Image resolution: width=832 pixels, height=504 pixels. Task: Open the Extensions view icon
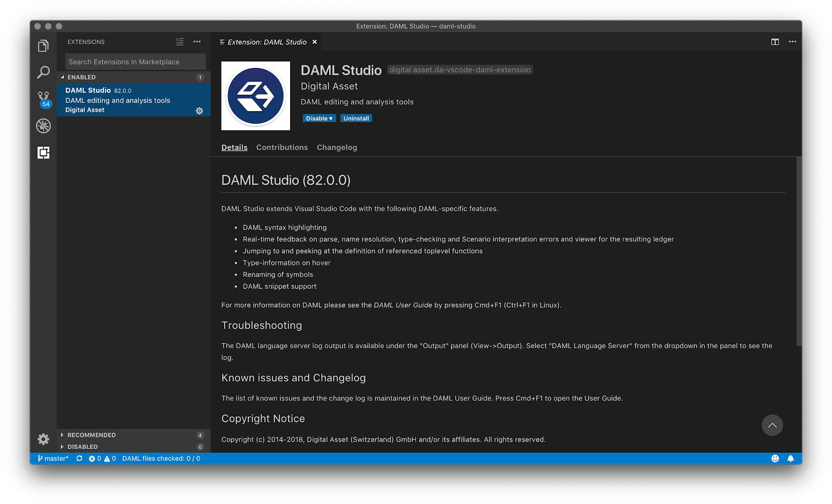pos(43,152)
